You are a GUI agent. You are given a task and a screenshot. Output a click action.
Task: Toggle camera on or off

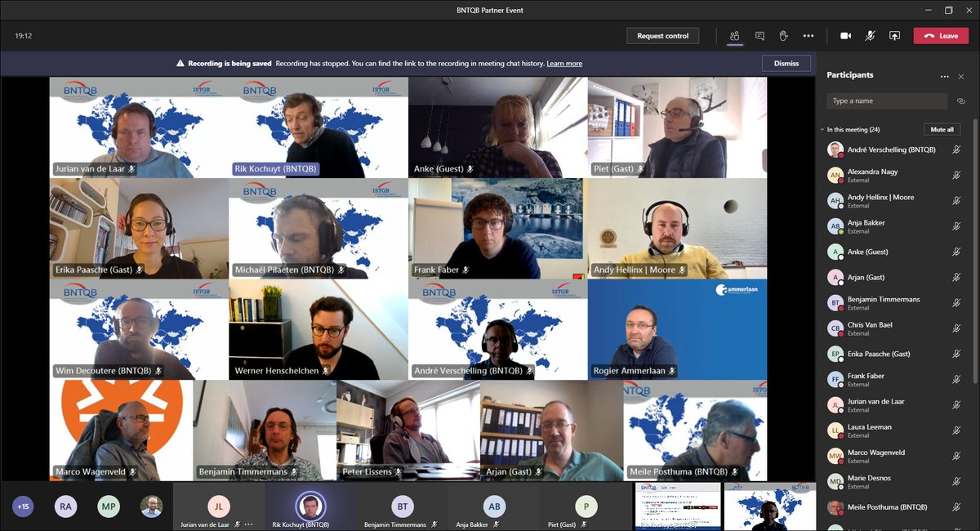point(846,36)
